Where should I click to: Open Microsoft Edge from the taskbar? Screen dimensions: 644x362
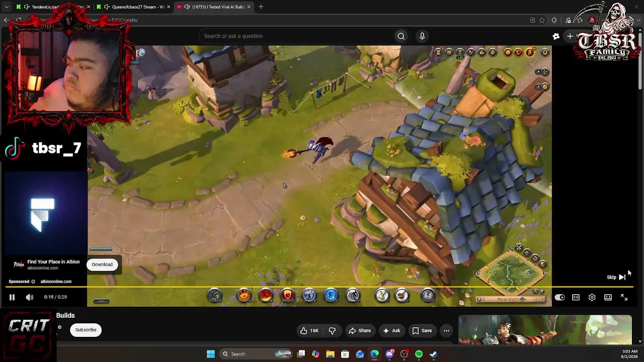point(375,354)
